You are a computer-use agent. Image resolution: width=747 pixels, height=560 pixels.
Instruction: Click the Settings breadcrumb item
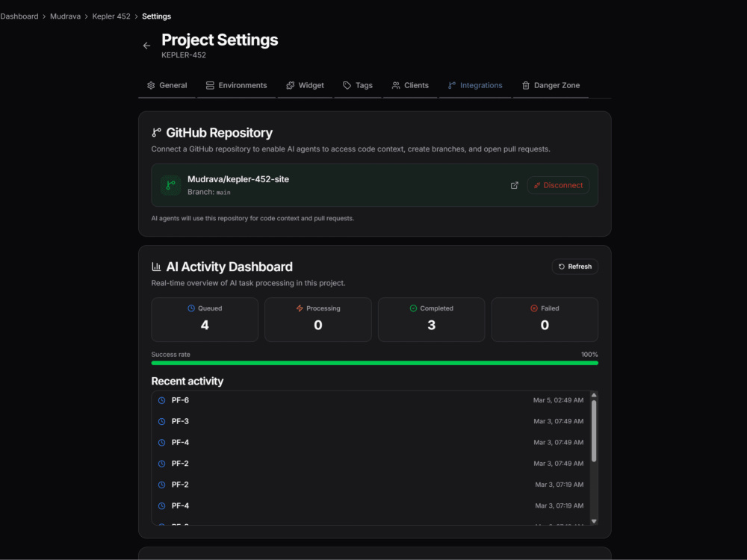click(x=156, y=16)
